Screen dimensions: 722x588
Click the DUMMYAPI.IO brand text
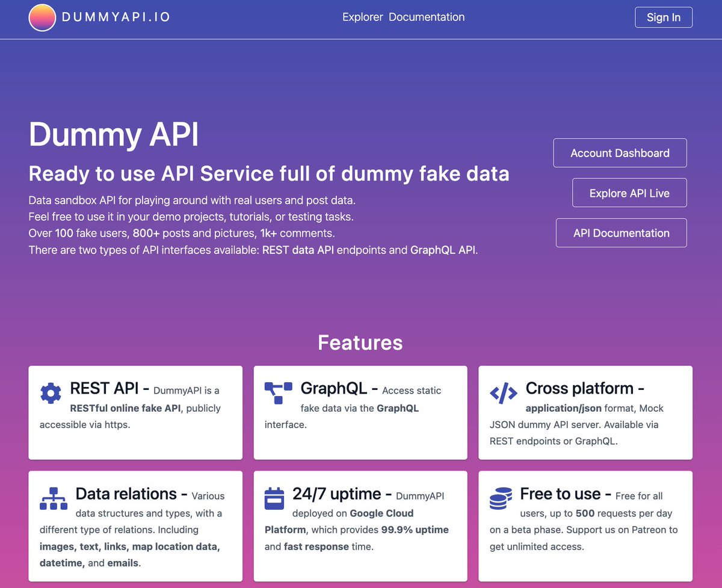tap(116, 17)
